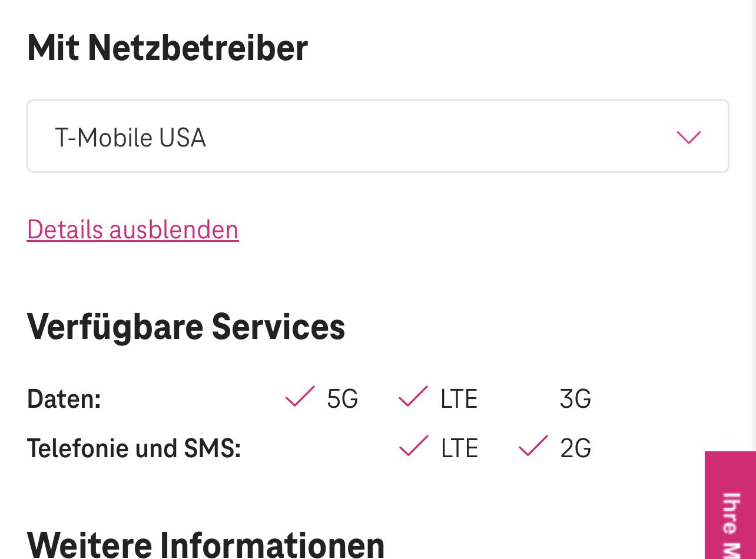Click the unchecked 3G label
The width and height of the screenshot is (756, 559).
click(x=575, y=400)
